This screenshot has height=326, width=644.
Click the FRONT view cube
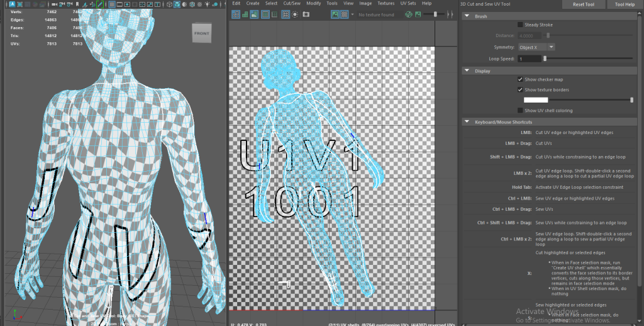tap(201, 33)
